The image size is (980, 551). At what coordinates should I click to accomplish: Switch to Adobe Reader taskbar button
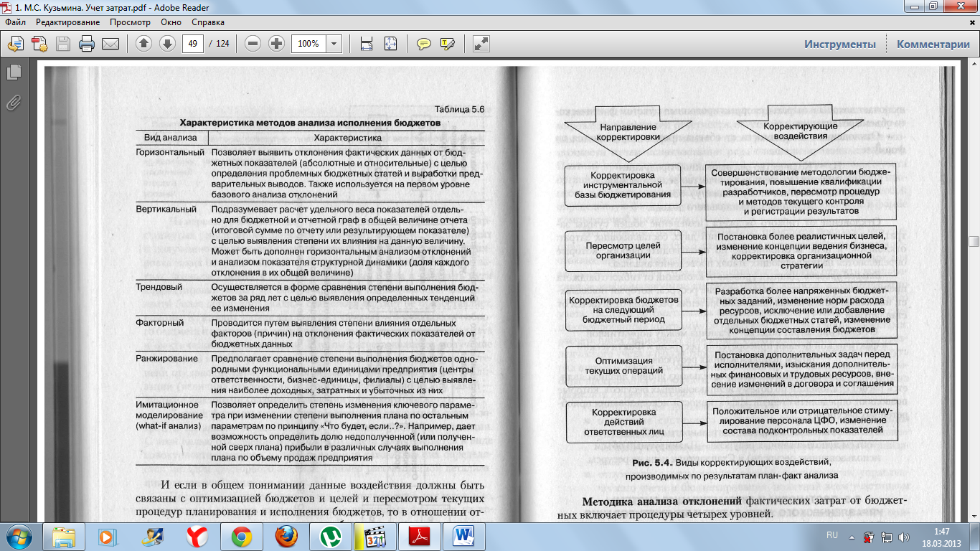pyautogui.click(x=419, y=537)
